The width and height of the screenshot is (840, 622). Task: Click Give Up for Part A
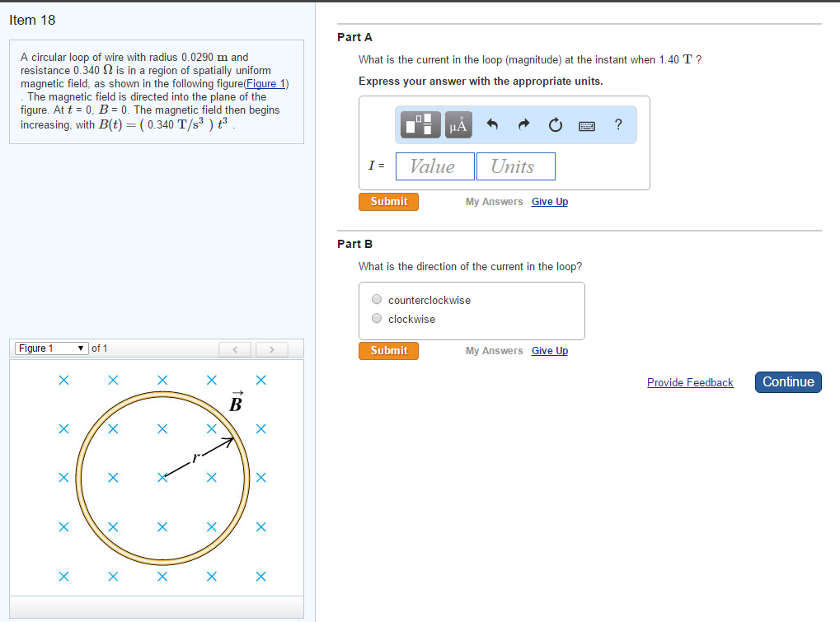(549, 201)
